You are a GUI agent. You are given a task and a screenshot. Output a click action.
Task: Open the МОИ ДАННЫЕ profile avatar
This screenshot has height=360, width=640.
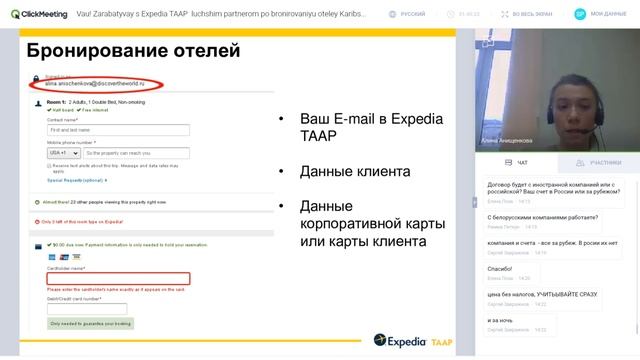[x=580, y=14]
